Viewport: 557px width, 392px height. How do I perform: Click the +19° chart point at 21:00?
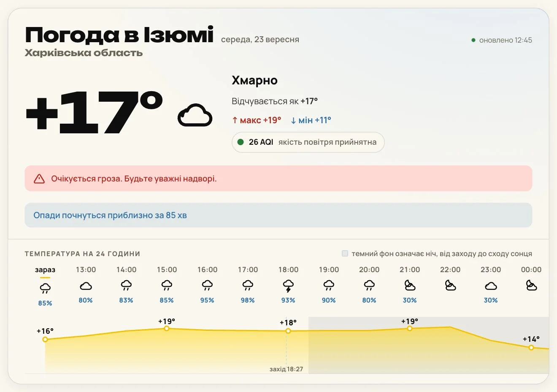click(410, 328)
